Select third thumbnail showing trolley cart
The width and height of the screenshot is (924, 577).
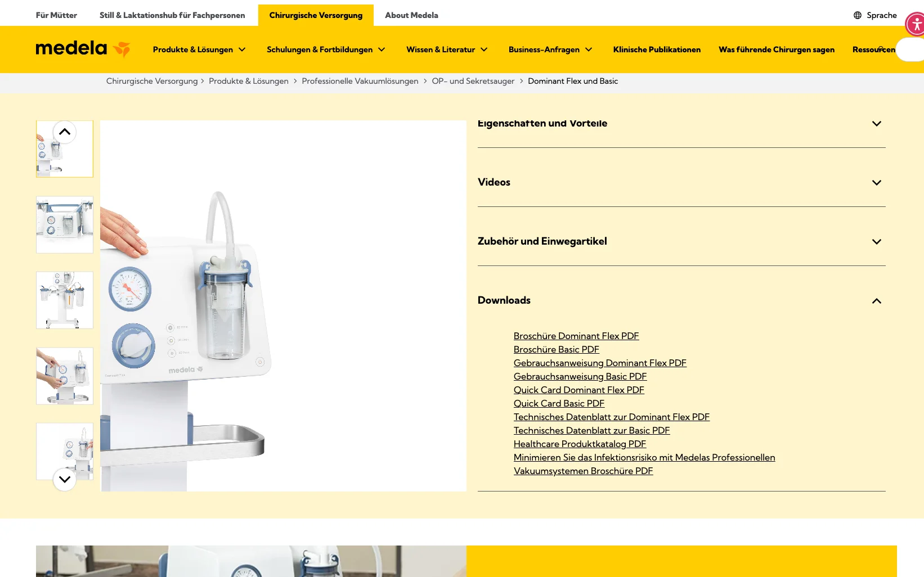pyautogui.click(x=65, y=300)
